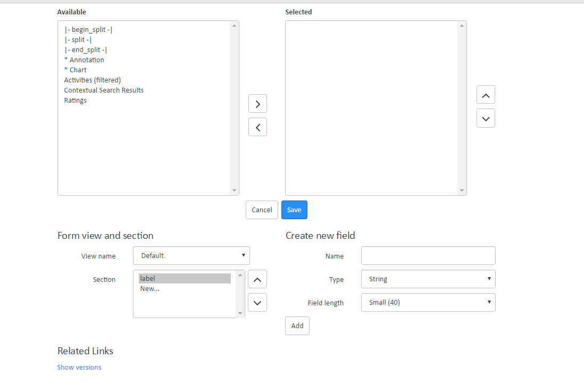Click the scroll-down arrow of the Selected list
Viewport: 584px width, 392px height.
[462, 191]
